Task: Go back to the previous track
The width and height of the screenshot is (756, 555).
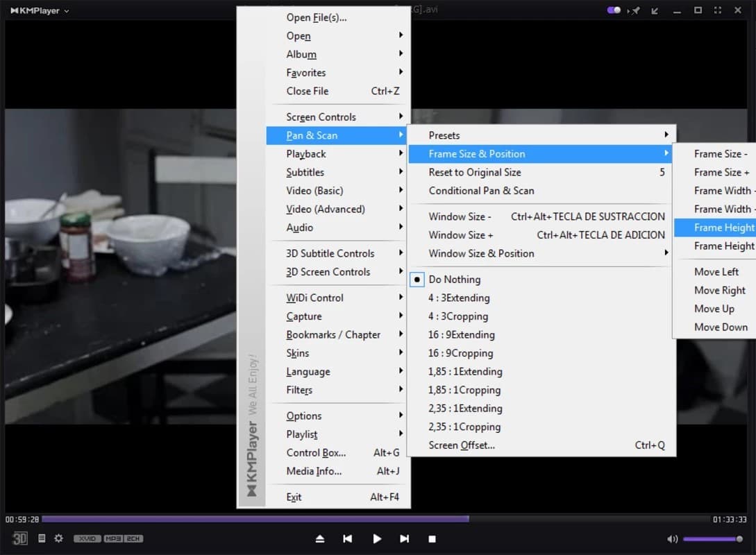Action: pos(348,538)
